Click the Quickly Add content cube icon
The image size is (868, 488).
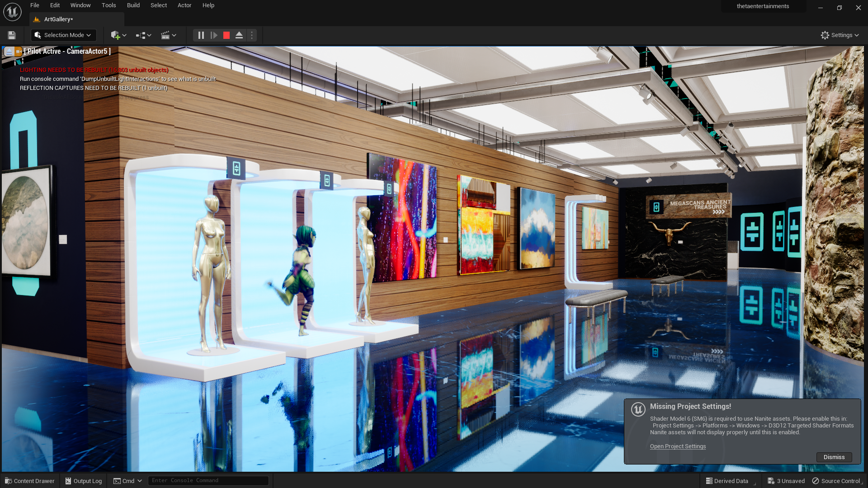click(x=115, y=35)
